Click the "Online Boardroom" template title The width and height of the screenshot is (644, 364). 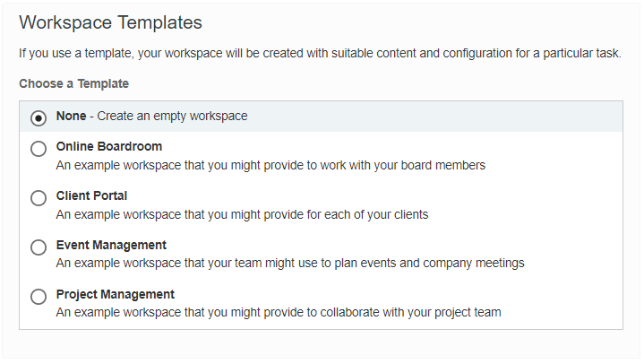[x=108, y=147]
